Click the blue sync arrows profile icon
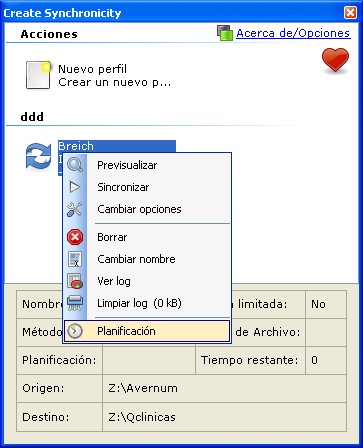The width and height of the screenshot is (363, 448). (x=39, y=156)
